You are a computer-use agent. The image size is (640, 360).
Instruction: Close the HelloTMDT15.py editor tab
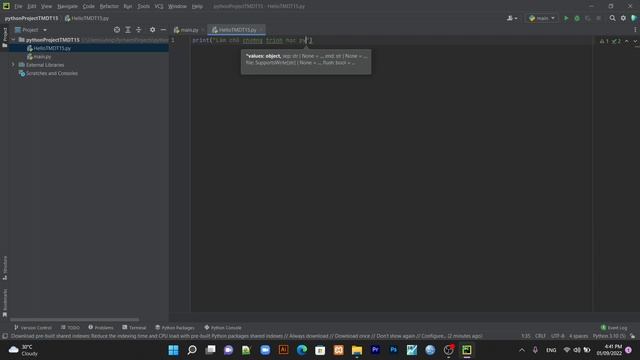(262, 30)
